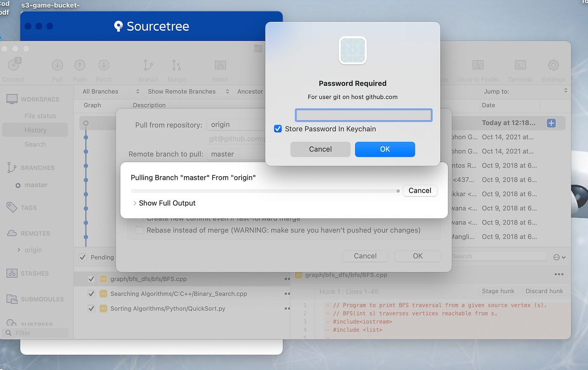Select the Commit icon in the toolbar
588x370 pixels.
tap(13, 65)
